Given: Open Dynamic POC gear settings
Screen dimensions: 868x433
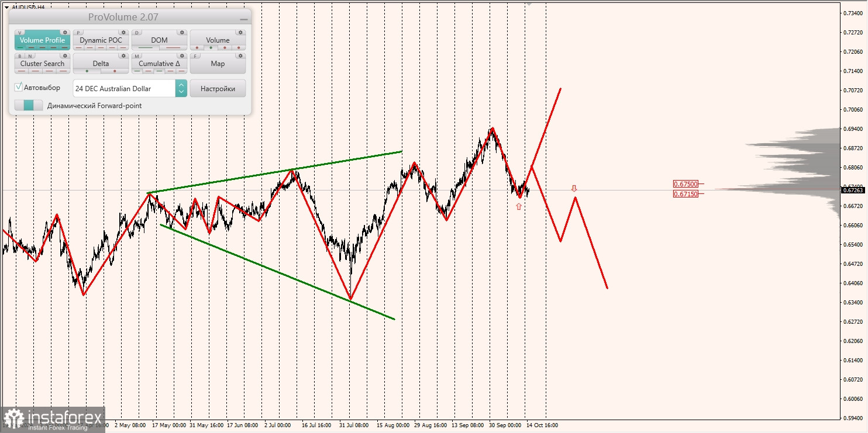Looking at the screenshot, I should pyautogui.click(x=123, y=33).
